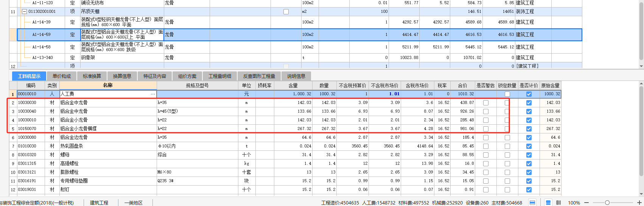
Task: Click the lower panel scroll-up arrow
Action: tap(641, 84)
